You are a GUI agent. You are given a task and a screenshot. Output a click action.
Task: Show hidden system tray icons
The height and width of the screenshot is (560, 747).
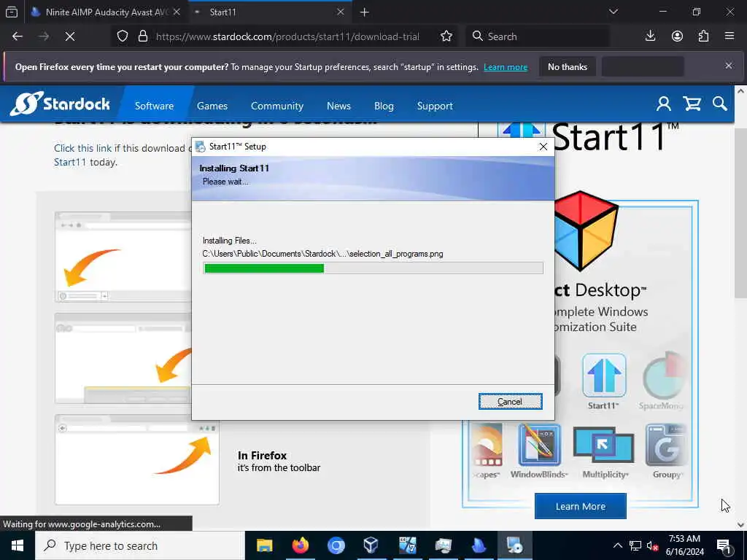tap(617, 545)
